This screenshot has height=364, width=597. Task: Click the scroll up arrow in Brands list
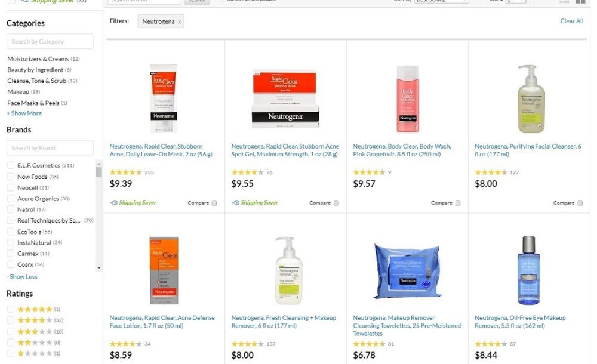pyautogui.click(x=99, y=164)
